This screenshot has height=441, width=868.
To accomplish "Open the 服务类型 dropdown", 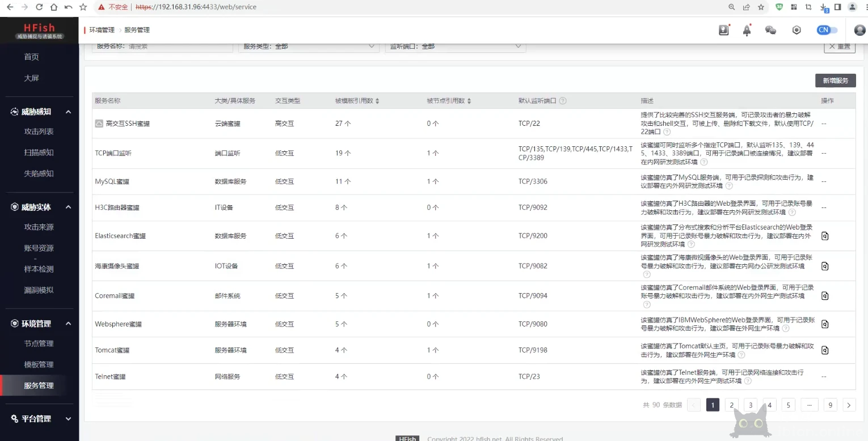I will [309, 46].
